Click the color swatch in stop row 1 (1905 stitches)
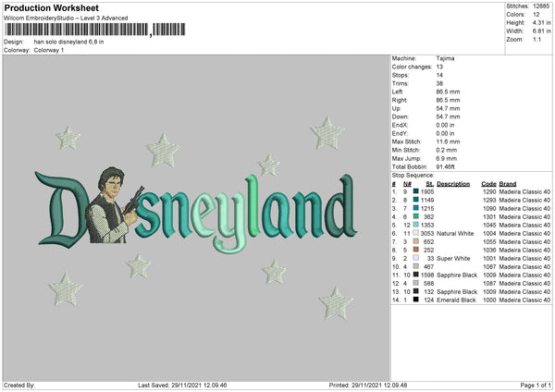The image size is (555, 392). pyautogui.click(x=416, y=191)
